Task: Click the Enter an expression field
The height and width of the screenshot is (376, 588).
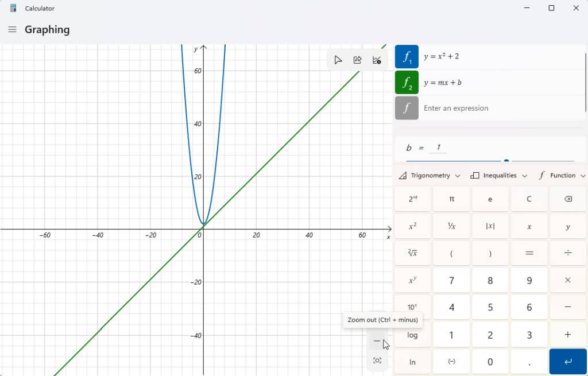Action: click(x=502, y=108)
